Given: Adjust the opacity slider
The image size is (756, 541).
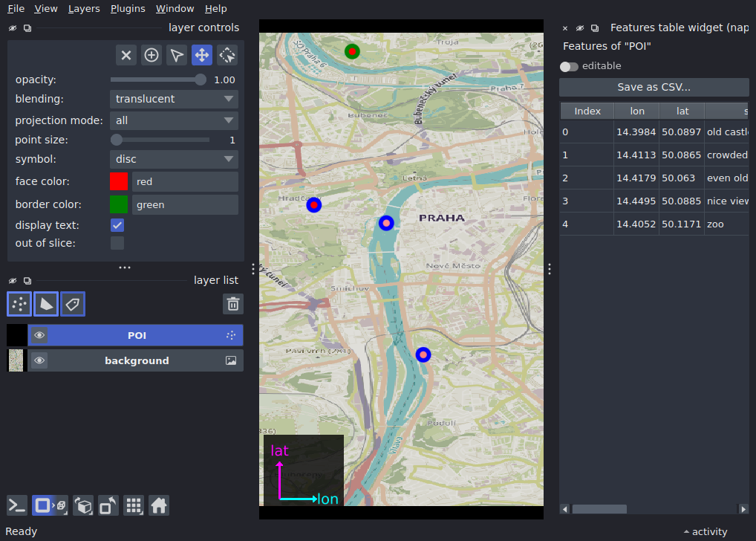Looking at the screenshot, I should click(x=159, y=80).
